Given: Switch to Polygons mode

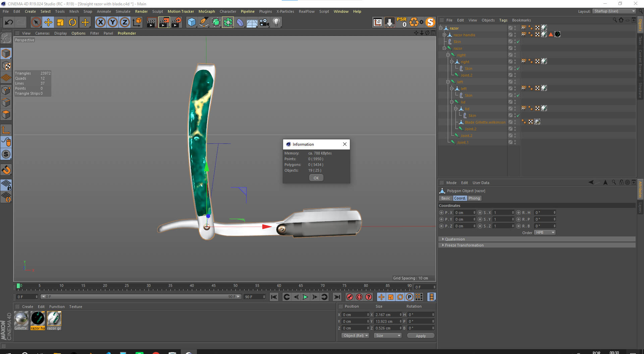Looking at the screenshot, I should click(6, 115).
